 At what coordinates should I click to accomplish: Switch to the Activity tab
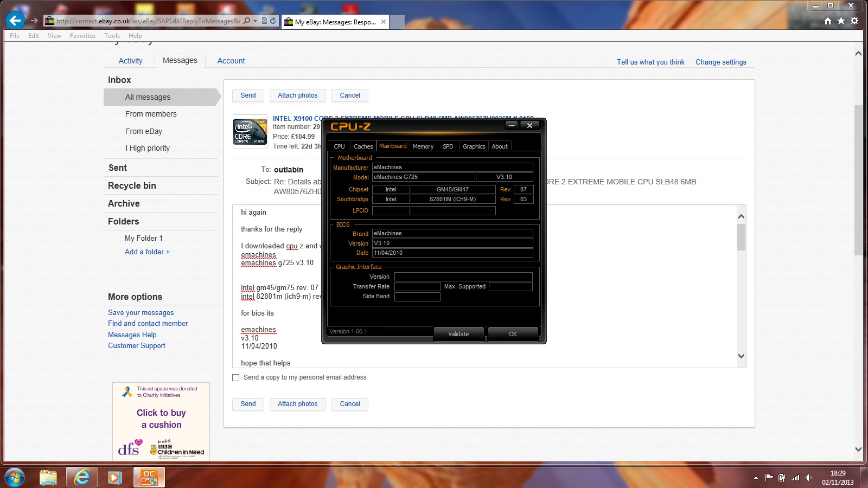(x=130, y=61)
